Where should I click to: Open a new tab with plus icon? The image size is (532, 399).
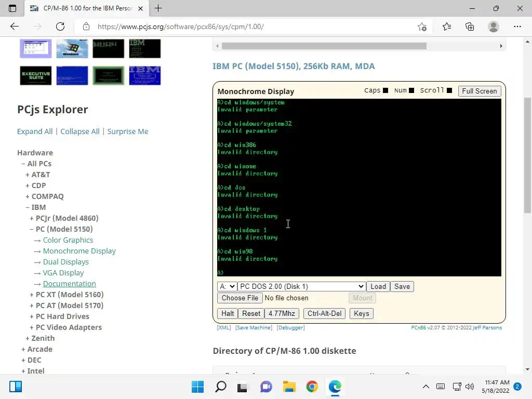pyautogui.click(x=158, y=8)
